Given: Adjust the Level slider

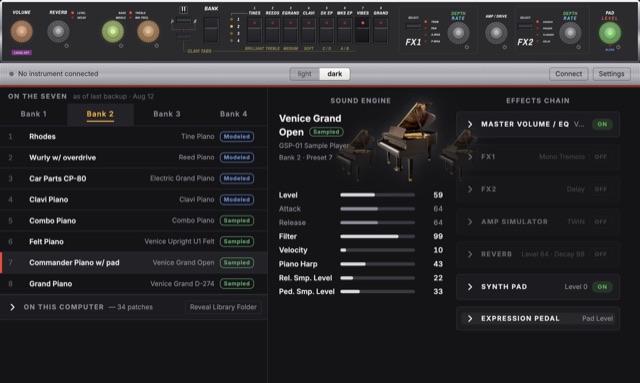Looking at the screenshot, I should click(x=378, y=195).
